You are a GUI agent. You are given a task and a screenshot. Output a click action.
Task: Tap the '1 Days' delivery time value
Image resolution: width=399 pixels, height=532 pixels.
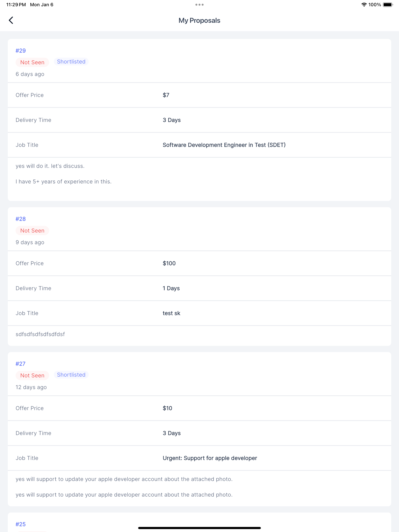[x=171, y=288]
